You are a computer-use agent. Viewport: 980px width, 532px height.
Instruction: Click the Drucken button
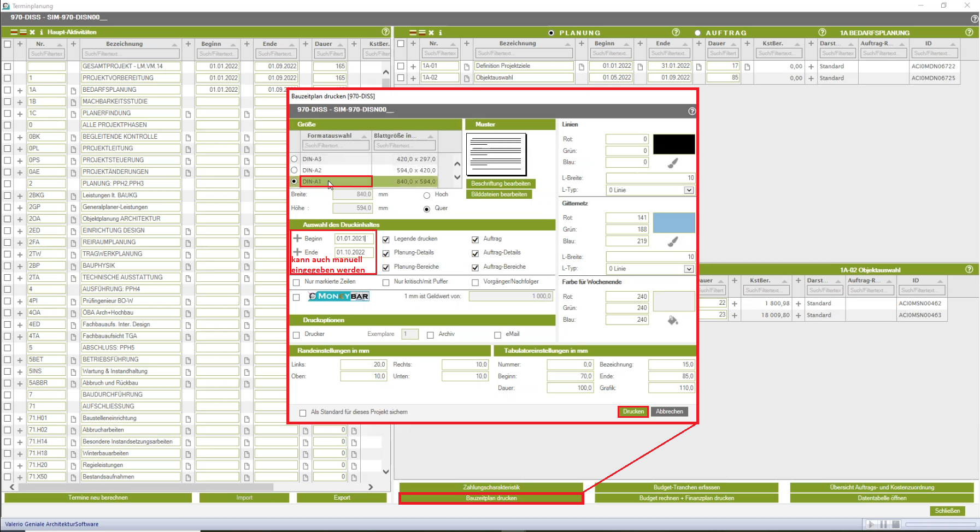pyautogui.click(x=633, y=412)
